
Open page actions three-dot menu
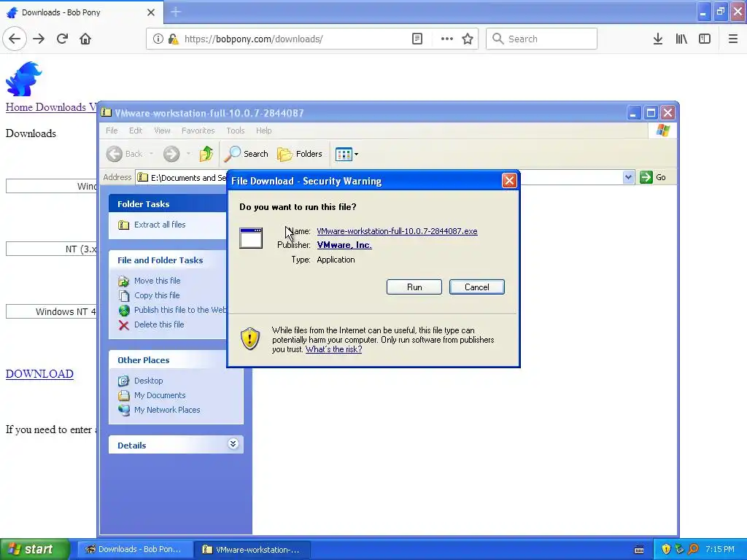coord(447,39)
